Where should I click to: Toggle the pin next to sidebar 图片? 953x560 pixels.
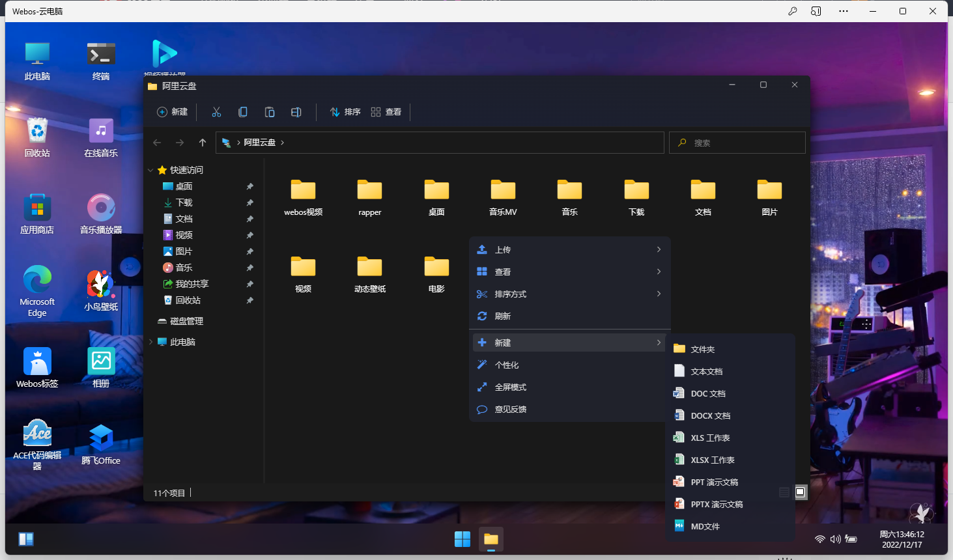click(249, 251)
